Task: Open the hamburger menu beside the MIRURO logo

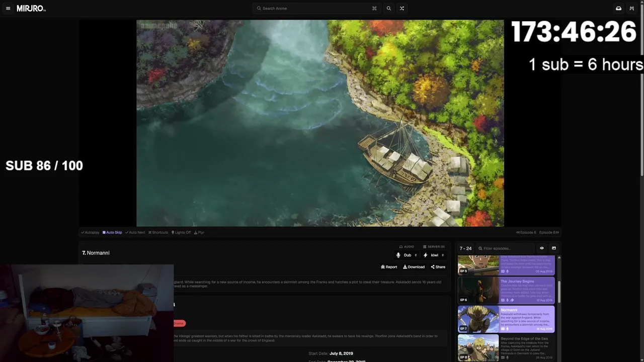Action: 8,9
